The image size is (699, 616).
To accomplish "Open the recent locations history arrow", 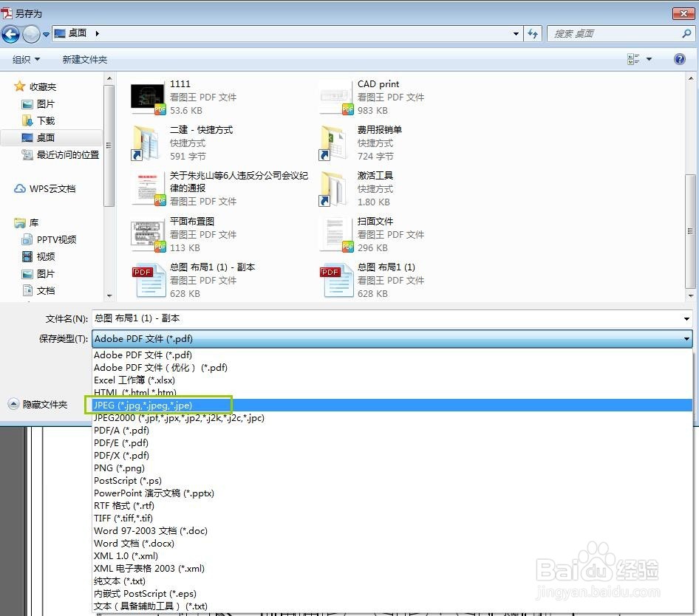I will (x=46, y=34).
